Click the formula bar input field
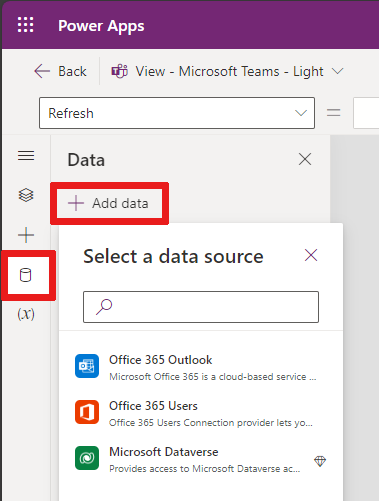The width and height of the screenshot is (379, 501). pyautogui.click(x=366, y=113)
